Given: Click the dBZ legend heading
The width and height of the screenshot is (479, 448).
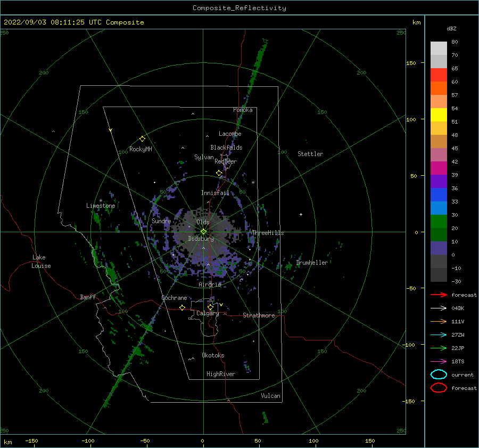Looking at the screenshot, I should pyautogui.click(x=451, y=28).
